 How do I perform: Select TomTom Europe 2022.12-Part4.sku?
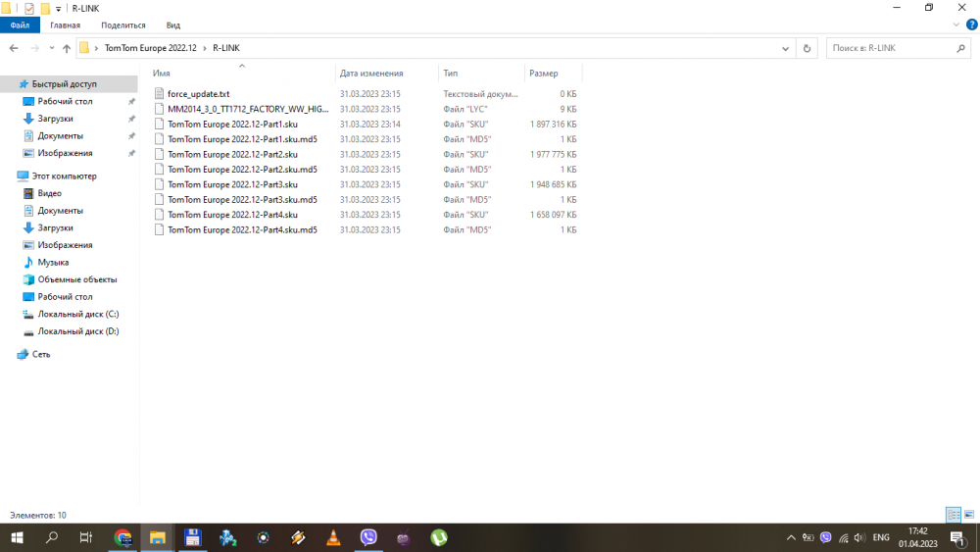pos(232,215)
